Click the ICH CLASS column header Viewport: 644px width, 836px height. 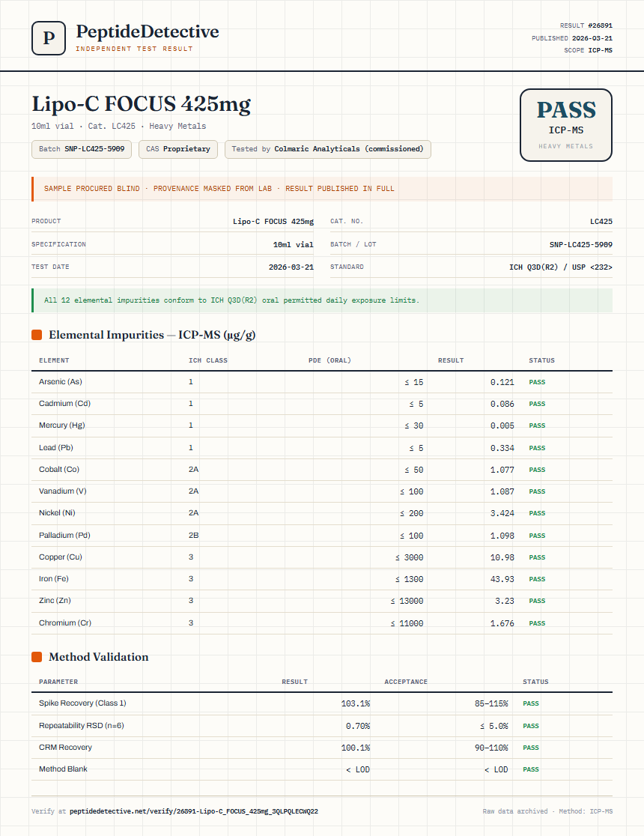point(208,360)
